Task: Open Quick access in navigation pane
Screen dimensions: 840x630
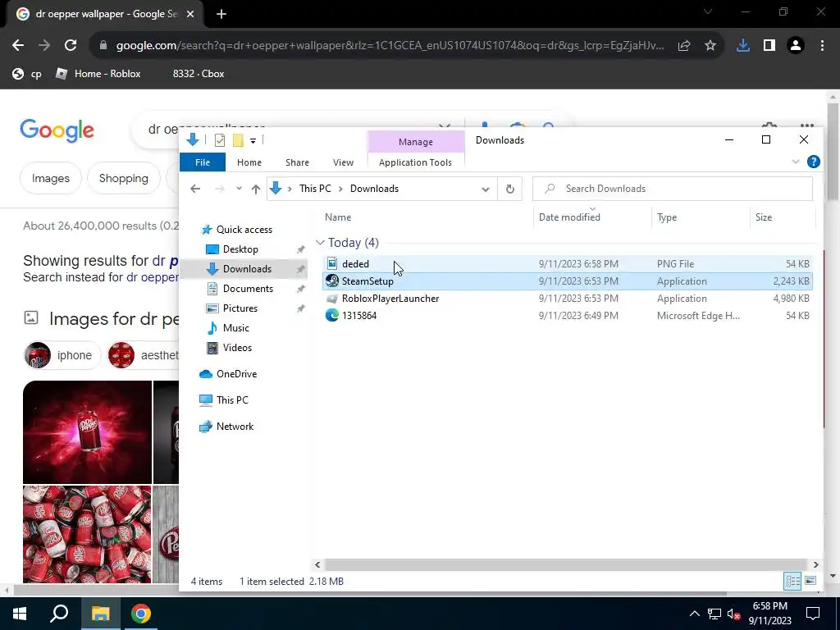Action: coord(244,230)
